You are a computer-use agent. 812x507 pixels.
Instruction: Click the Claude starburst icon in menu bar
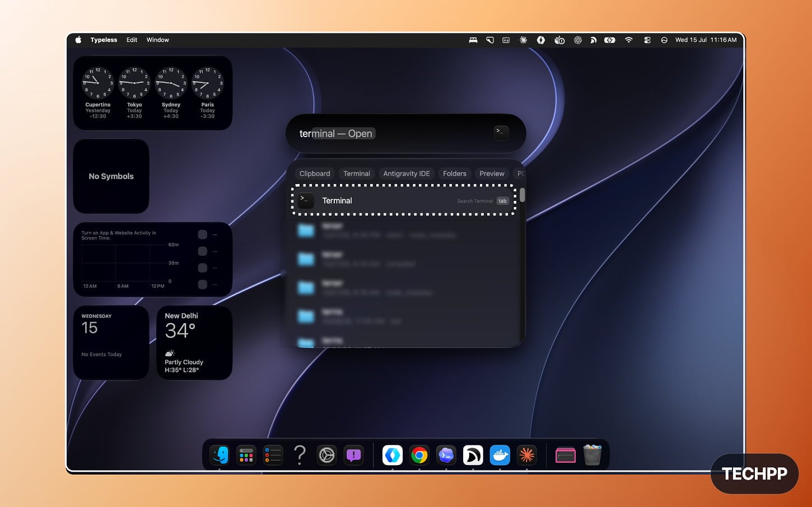pos(523,40)
